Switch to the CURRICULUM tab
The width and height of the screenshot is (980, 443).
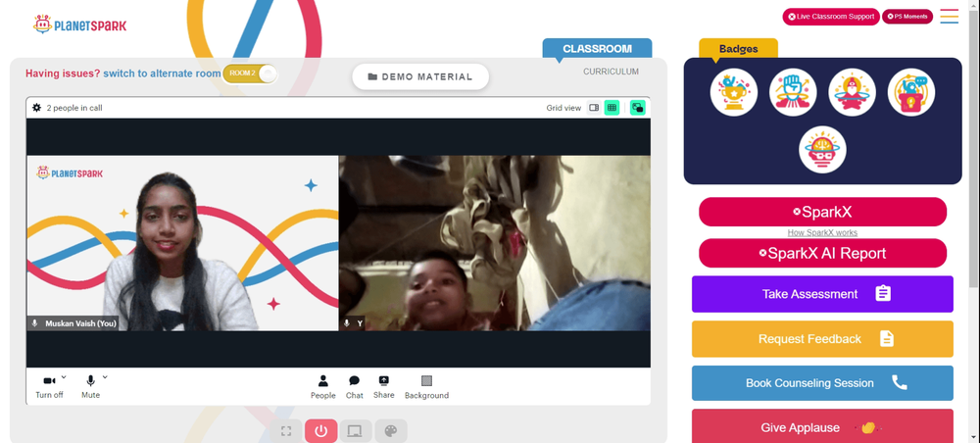611,72
